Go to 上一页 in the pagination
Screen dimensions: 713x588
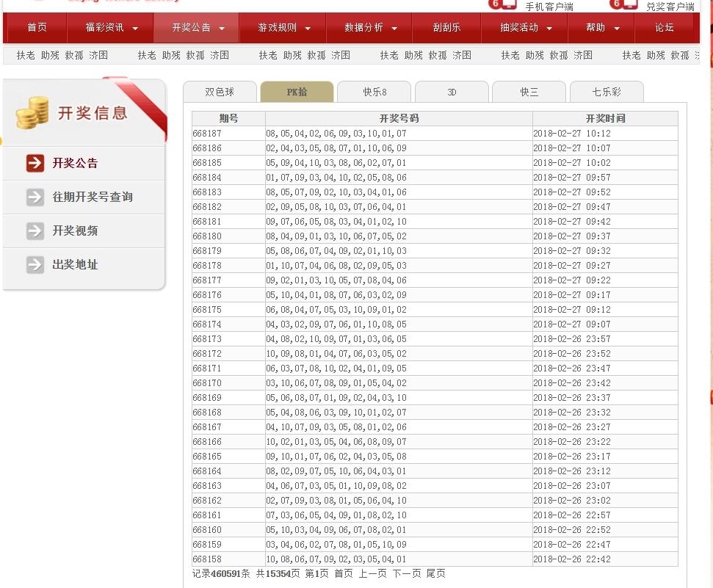coord(372,573)
